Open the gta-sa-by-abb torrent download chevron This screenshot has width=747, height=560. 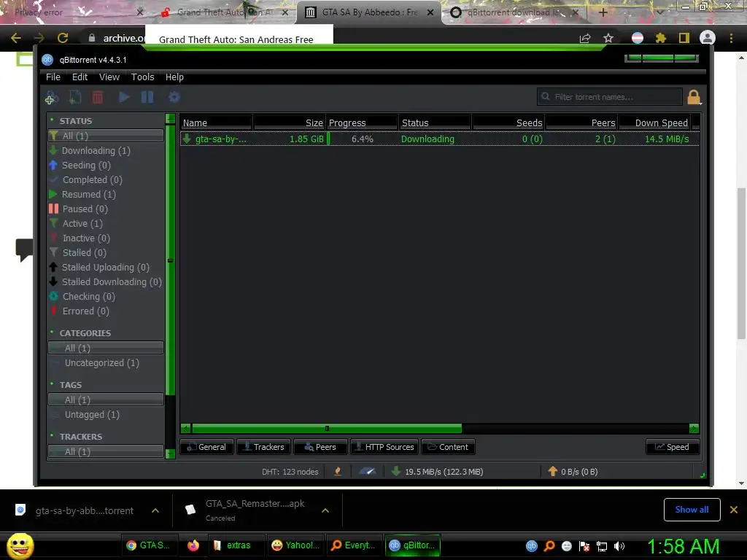[155, 510]
